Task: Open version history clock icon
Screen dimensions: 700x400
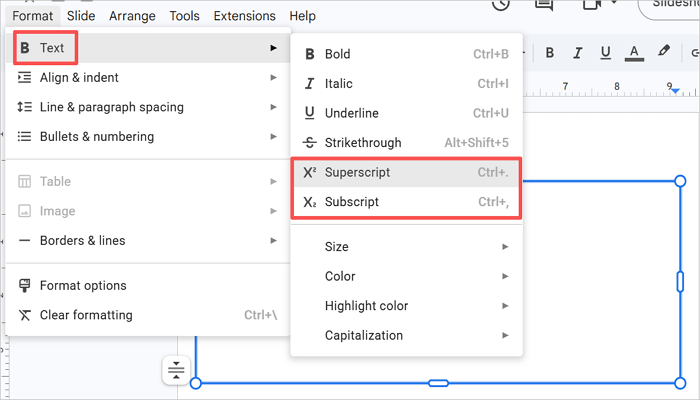Action: (x=501, y=4)
